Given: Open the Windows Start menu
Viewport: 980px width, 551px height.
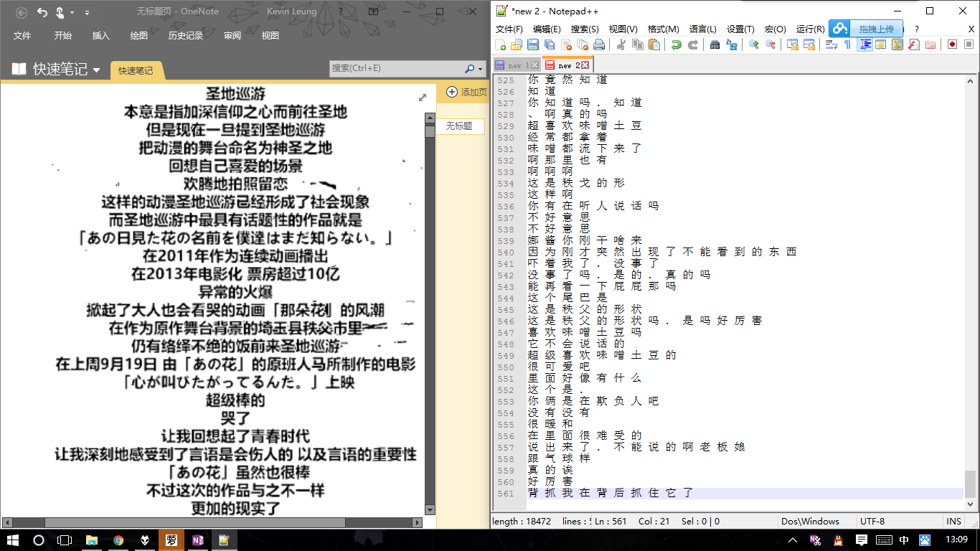Looking at the screenshot, I should click(12, 540).
